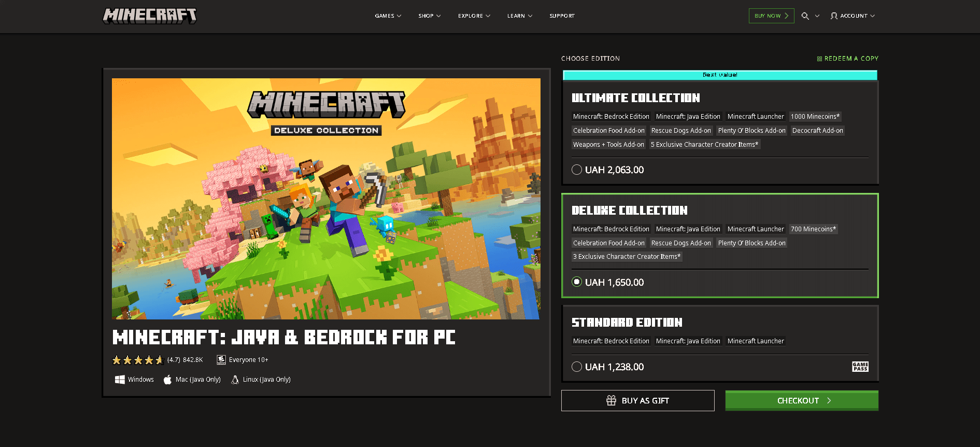This screenshot has width=980, height=447.
Task: Expand the Explore dropdown menu
Action: click(474, 16)
